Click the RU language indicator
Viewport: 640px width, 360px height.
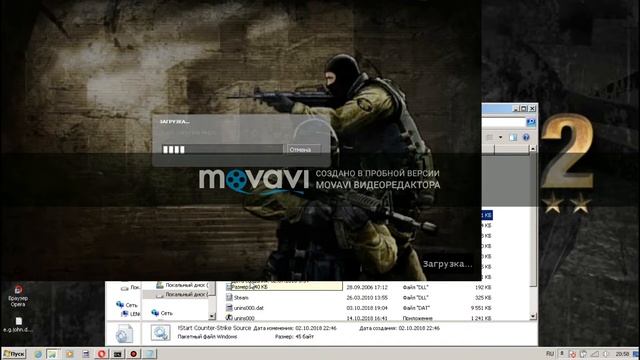[550, 354]
